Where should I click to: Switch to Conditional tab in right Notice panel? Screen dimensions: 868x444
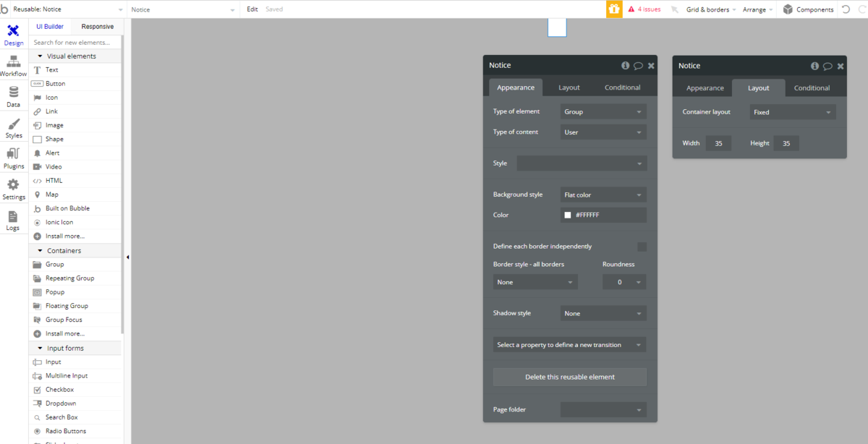[x=812, y=88]
